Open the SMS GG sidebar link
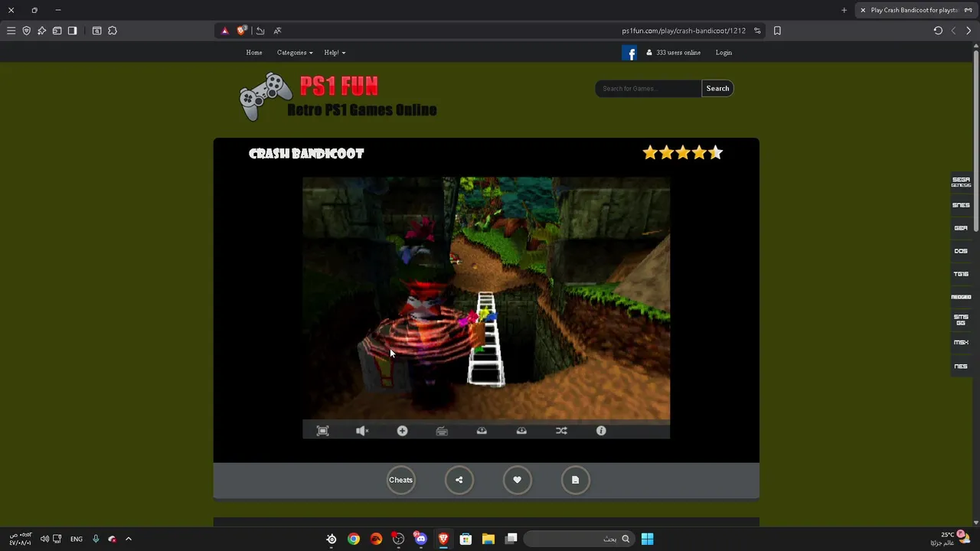The height and width of the screenshot is (551, 980). pos(961,320)
